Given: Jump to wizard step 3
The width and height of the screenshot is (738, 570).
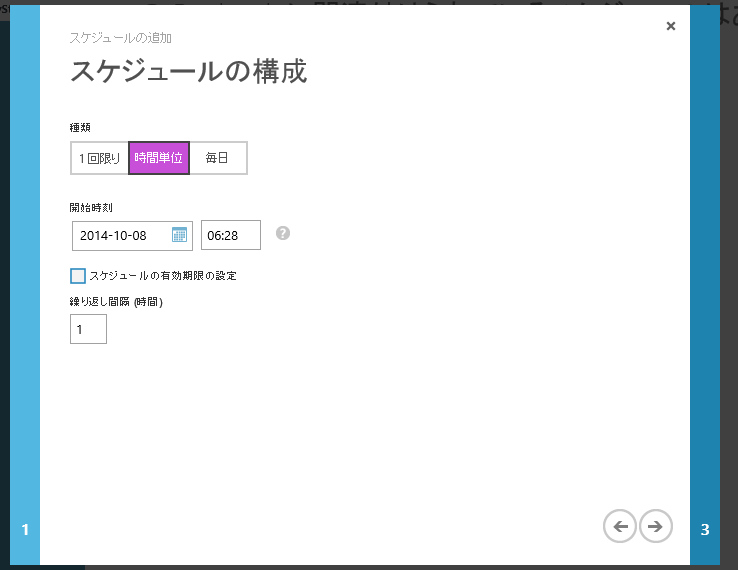Looking at the screenshot, I should pos(705,530).
